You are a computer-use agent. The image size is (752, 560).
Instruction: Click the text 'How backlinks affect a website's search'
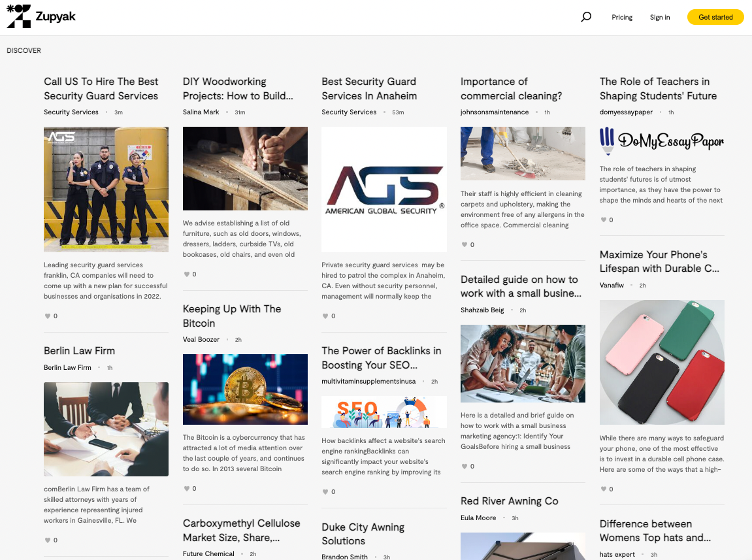click(384, 440)
